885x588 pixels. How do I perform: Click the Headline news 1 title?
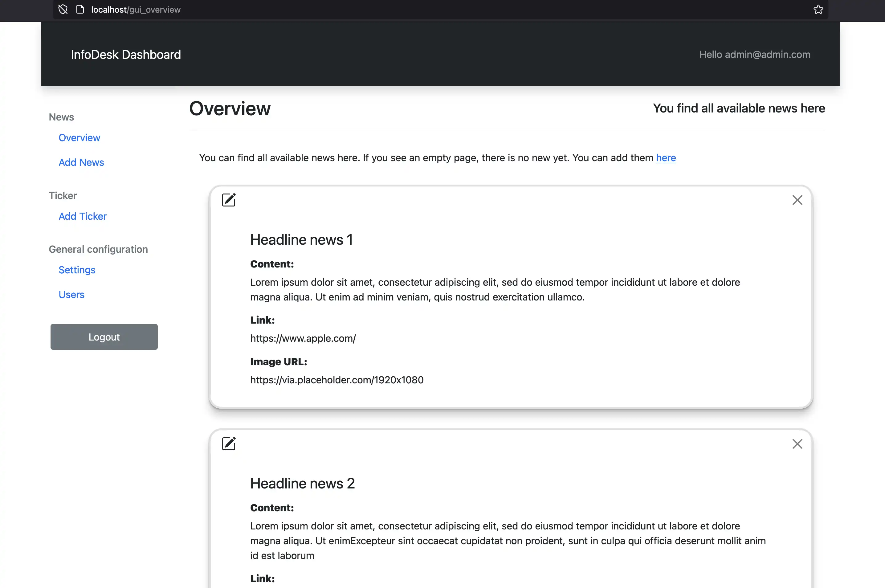(x=301, y=240)
